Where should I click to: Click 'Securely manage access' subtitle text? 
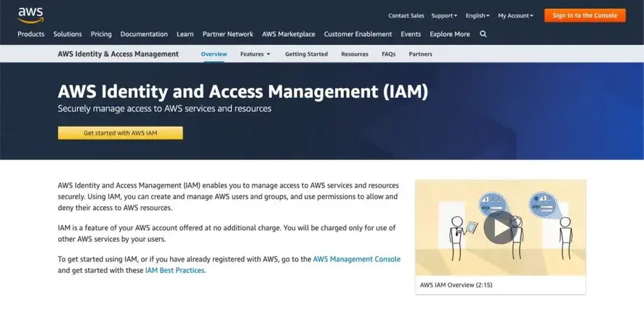[x=164, y=109]
